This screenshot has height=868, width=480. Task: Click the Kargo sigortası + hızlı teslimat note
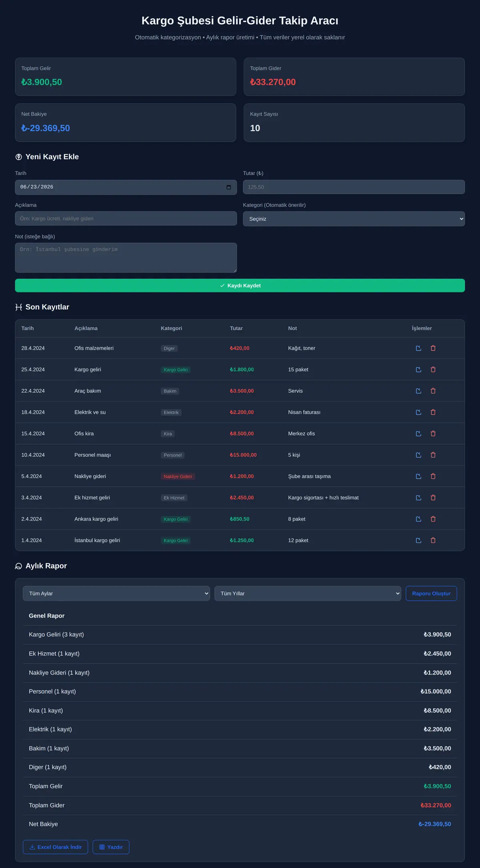[323, 498]
